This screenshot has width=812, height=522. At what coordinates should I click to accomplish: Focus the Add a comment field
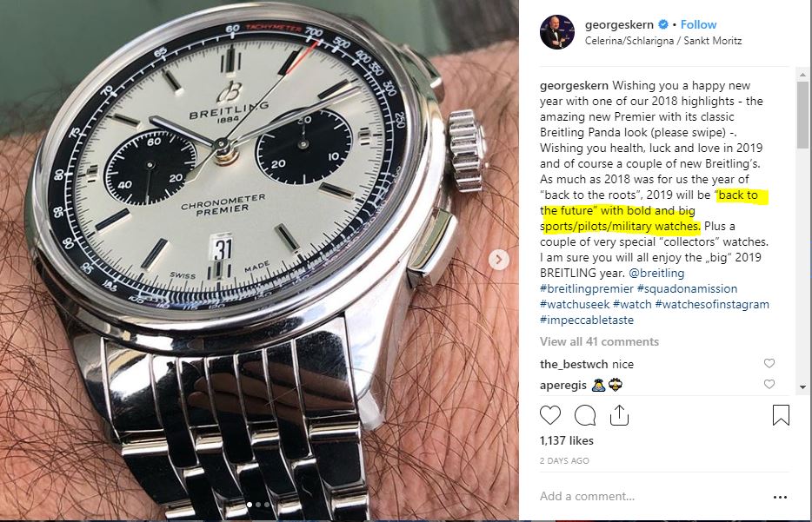(x=653, y=497)
